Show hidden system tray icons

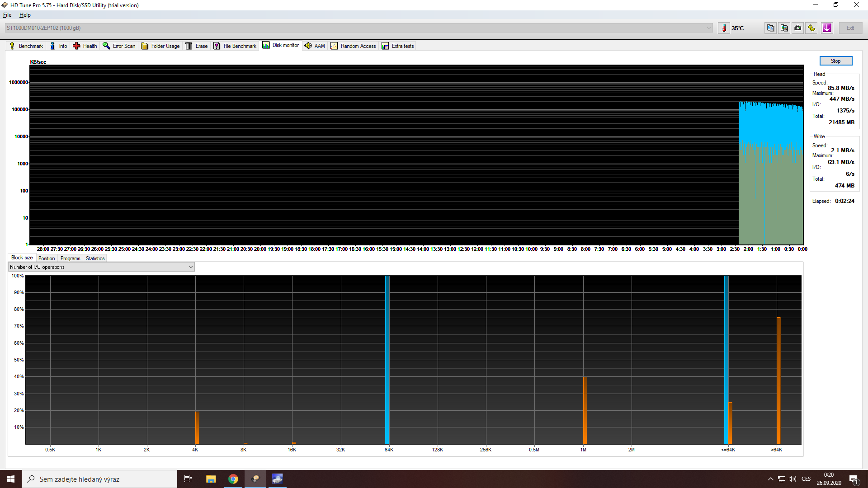click(770, 479)
